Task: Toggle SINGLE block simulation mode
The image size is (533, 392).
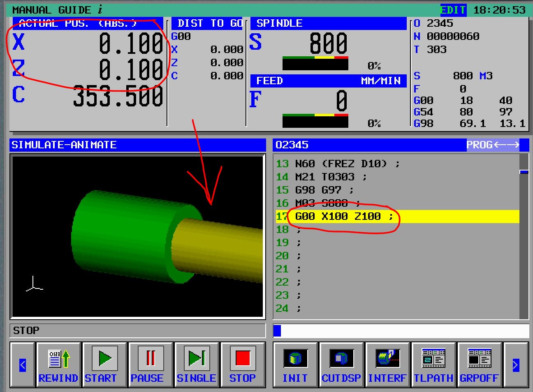Action: (x=196, y=364)
